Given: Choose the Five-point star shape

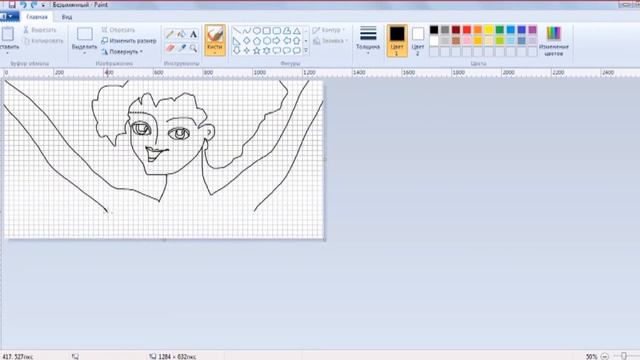Looking at the screenshot, I should (x=257, y=51).
